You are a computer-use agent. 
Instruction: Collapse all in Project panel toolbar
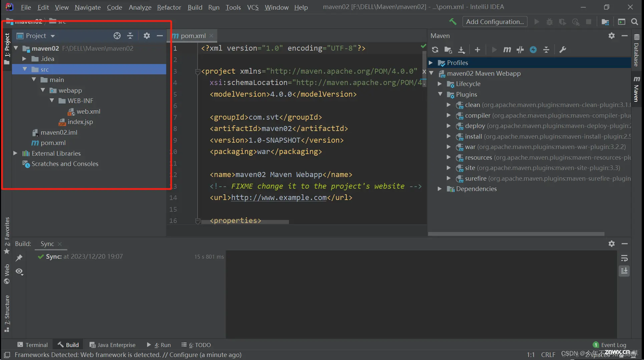coord(130,36)
